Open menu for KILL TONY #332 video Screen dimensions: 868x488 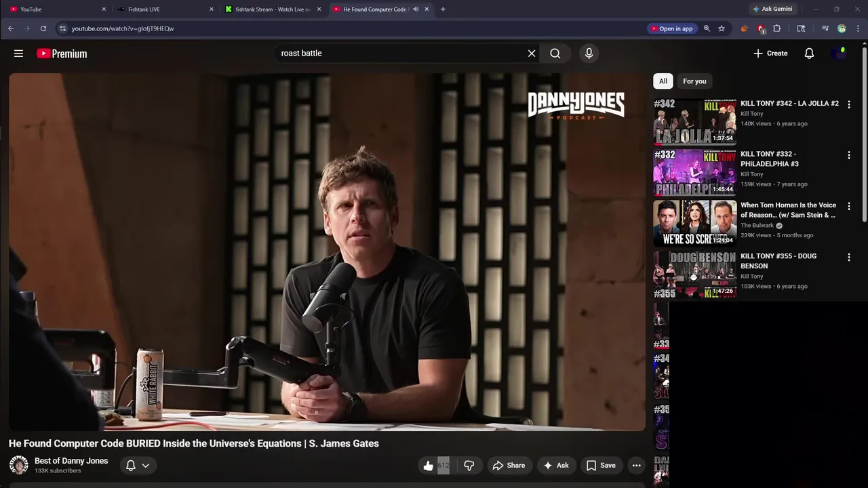coord(848,155)
